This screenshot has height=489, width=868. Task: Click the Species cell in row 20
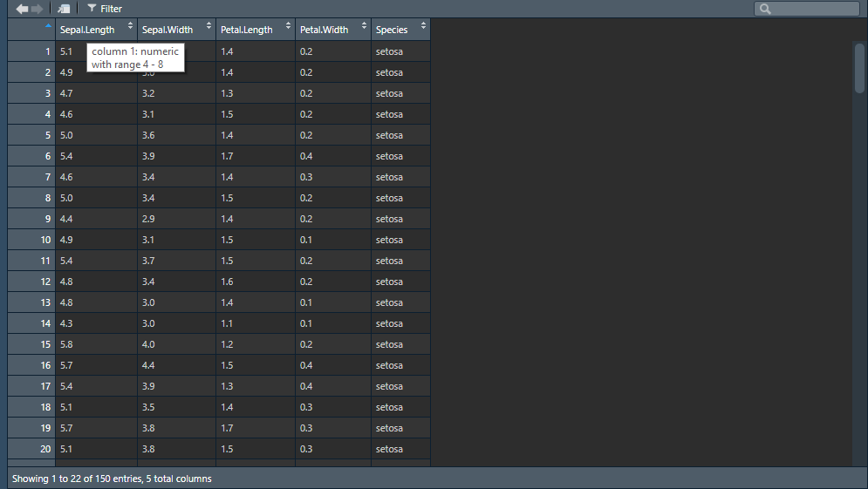[x=389, y=449]
